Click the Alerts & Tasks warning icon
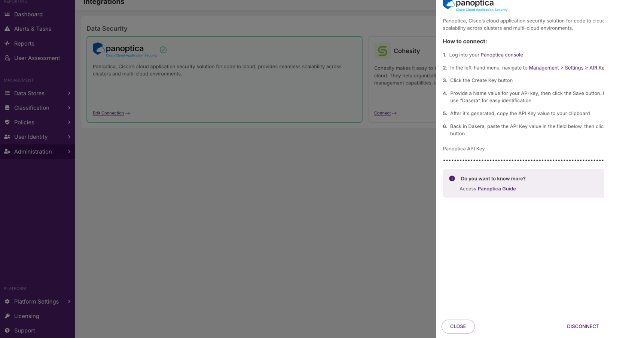This screenshot has width=644, height=338. [x=7, y=29]
